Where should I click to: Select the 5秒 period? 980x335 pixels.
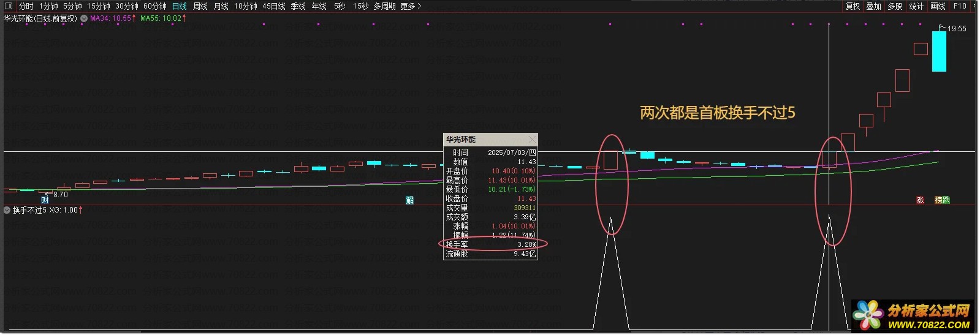click(x=340, y=6)
